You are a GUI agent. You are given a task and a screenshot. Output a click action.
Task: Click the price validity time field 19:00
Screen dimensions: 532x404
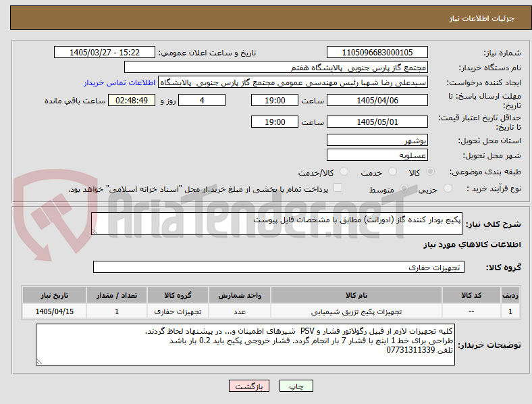[x=275, y=122]
